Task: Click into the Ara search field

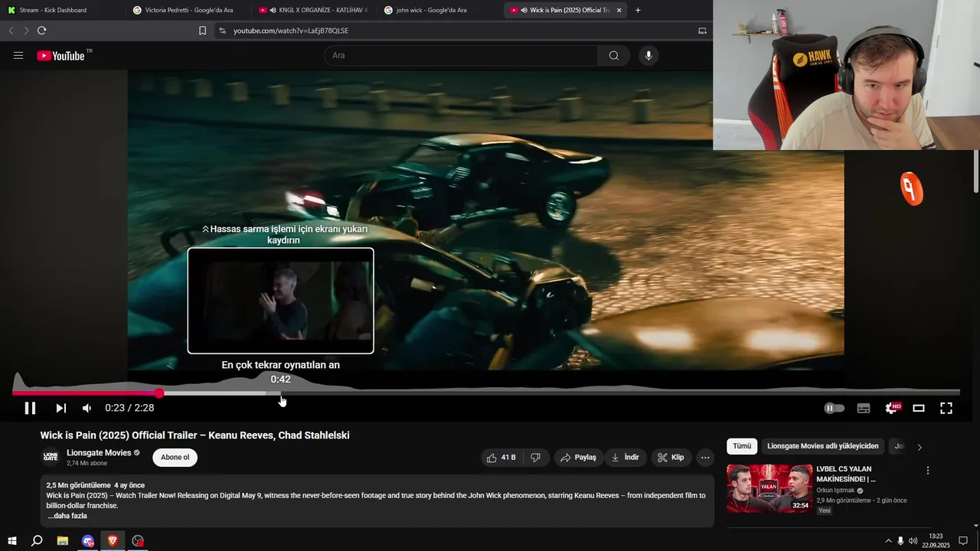Action: click(461, 55)
